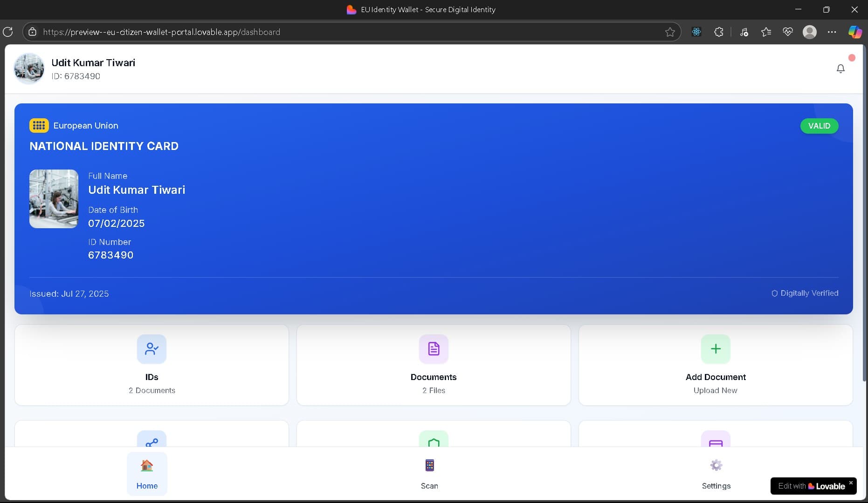The height and width of the screenshot is (503, 868).
Task: Open the Settings and more ellipsis menu
Action: 833,32
